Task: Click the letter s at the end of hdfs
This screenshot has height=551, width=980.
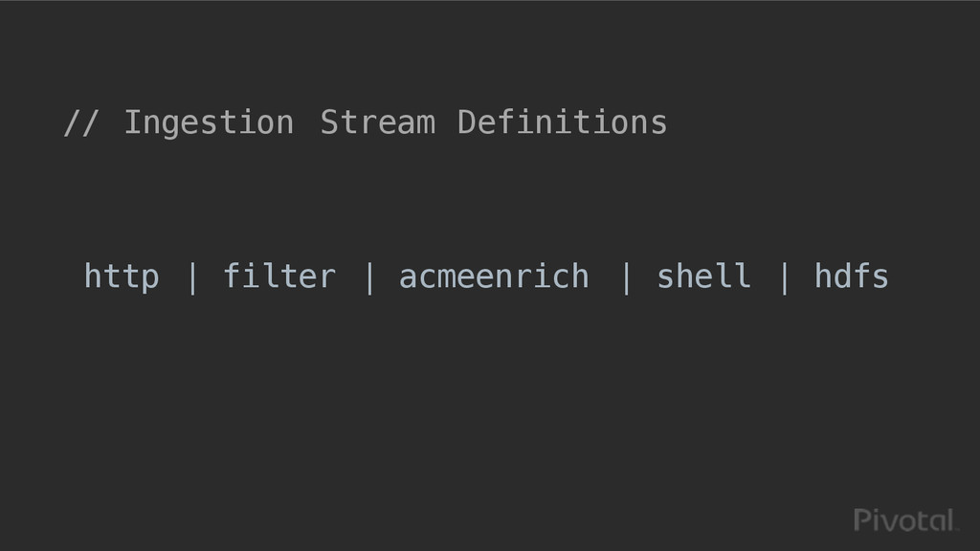Action: 880,280
